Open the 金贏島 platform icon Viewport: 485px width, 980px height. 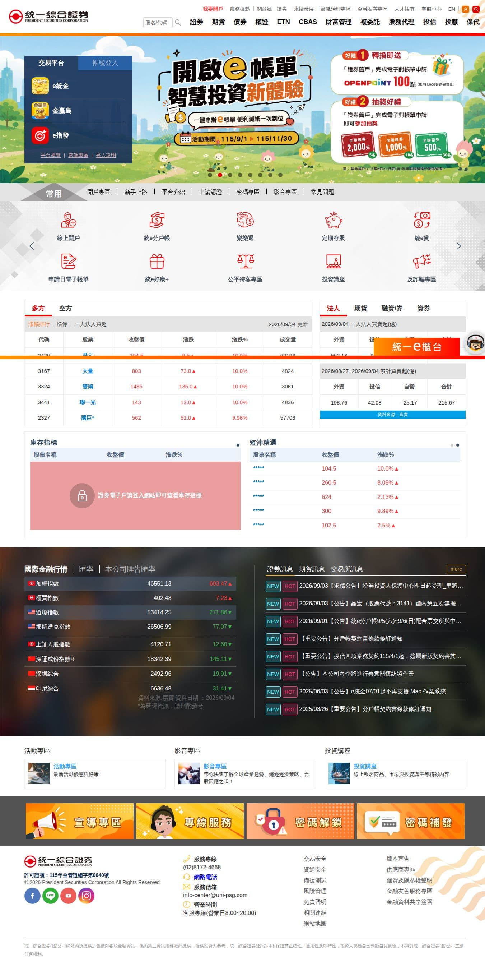tap(40, 111)
